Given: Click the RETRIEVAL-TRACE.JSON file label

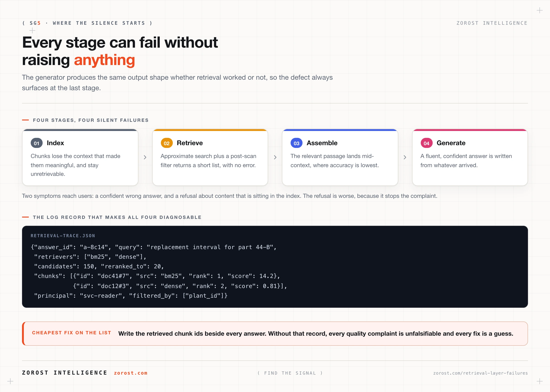Looking at the screenshot, I should pyautogui.click(x=63, y=236).
